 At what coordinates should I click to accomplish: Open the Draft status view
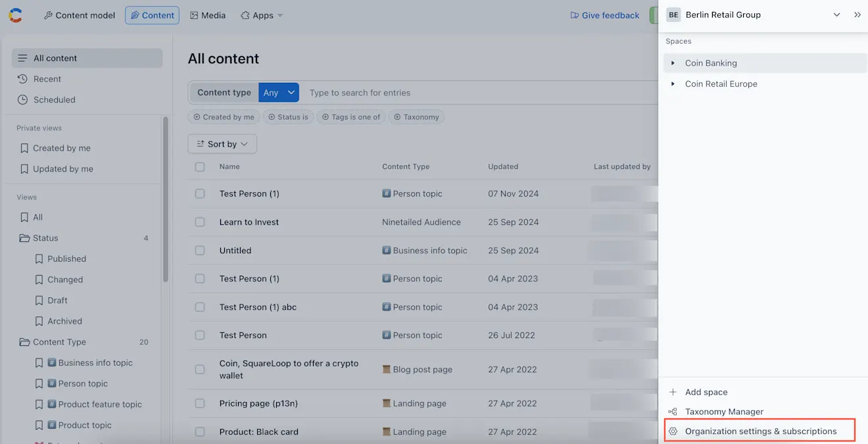[x=57, y=301]
